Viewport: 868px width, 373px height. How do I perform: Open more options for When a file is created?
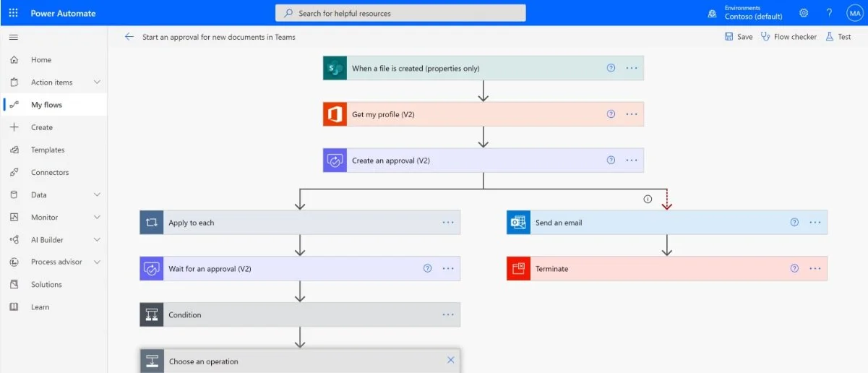632,68
